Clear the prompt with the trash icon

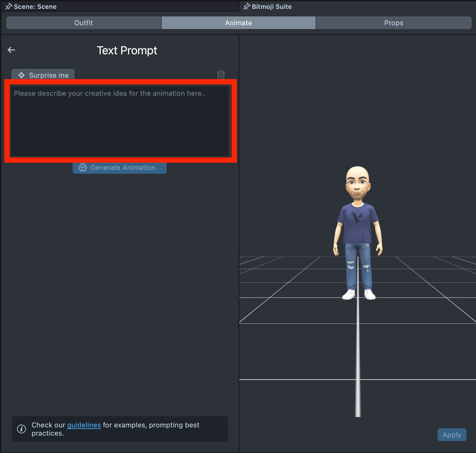(221, 75)
